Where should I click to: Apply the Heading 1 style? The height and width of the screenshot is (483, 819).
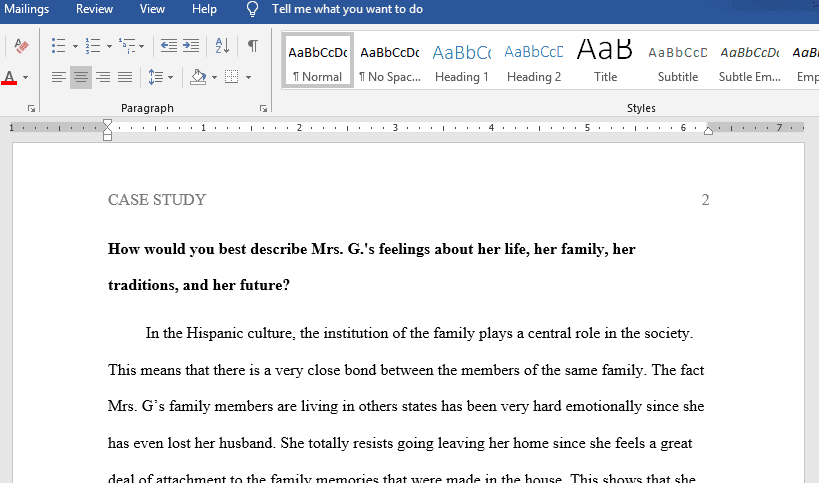pos(462,60)
